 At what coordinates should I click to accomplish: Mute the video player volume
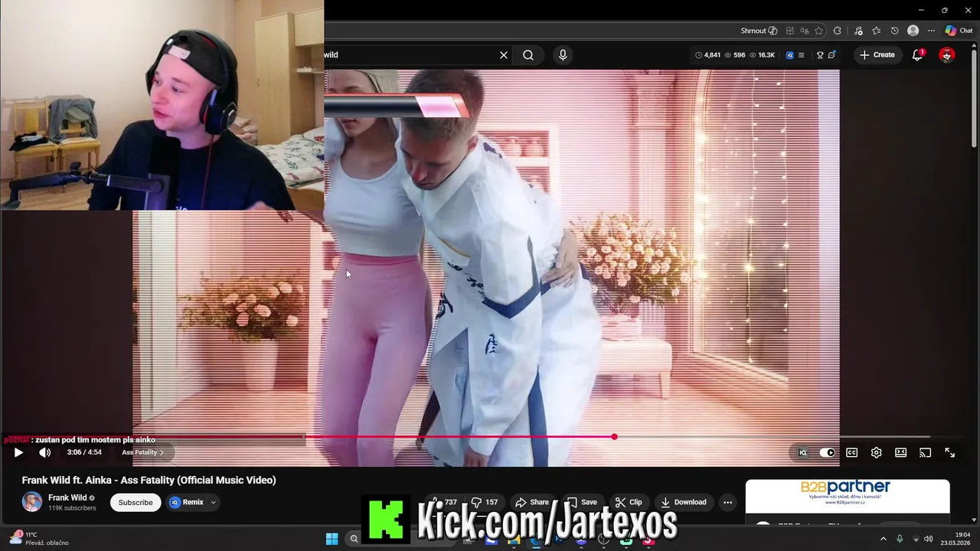pyautogui.click(x=45, y=452)
